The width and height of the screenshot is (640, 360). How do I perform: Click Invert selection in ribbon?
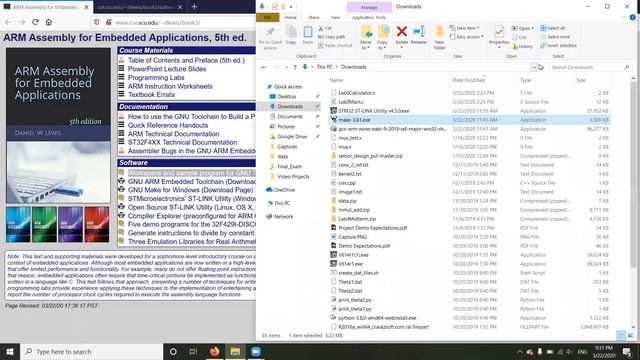tap(558, 45)
